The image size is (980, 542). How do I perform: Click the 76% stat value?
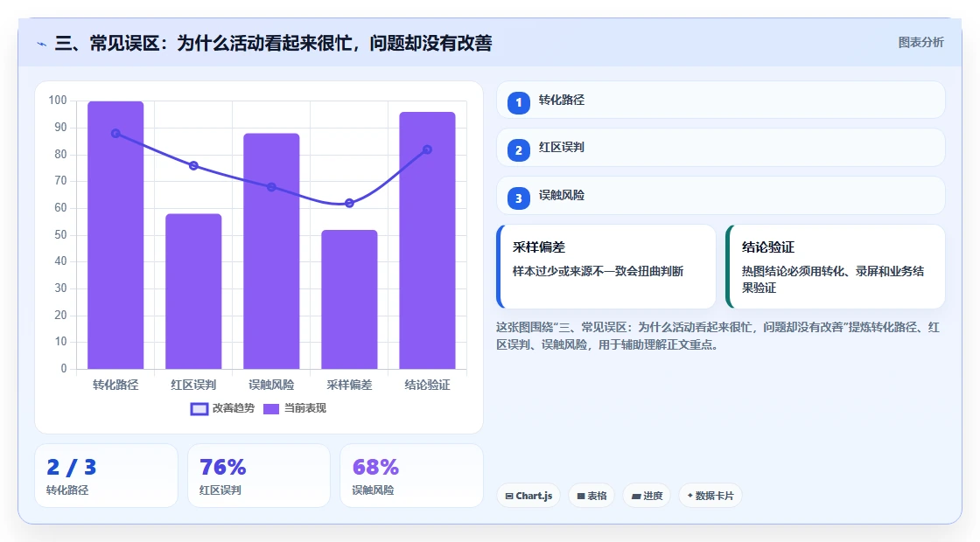(x=222, y=467)
